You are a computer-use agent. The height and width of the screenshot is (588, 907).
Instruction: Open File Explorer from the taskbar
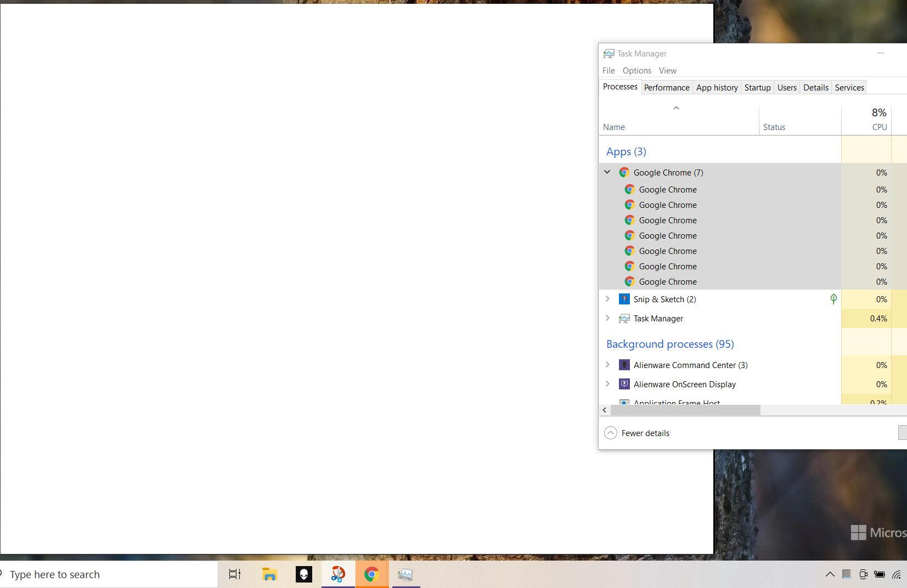coord(269,574)
